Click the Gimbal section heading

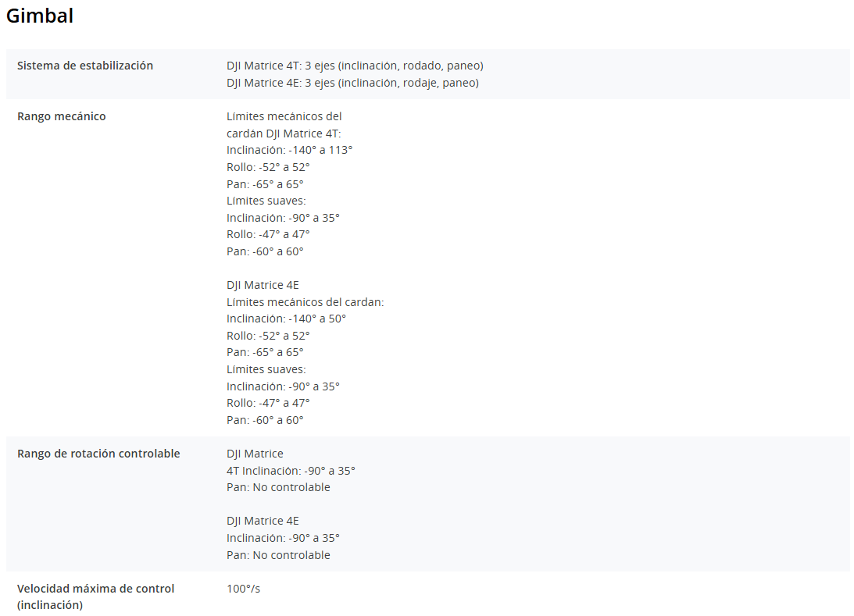[40, 16]
